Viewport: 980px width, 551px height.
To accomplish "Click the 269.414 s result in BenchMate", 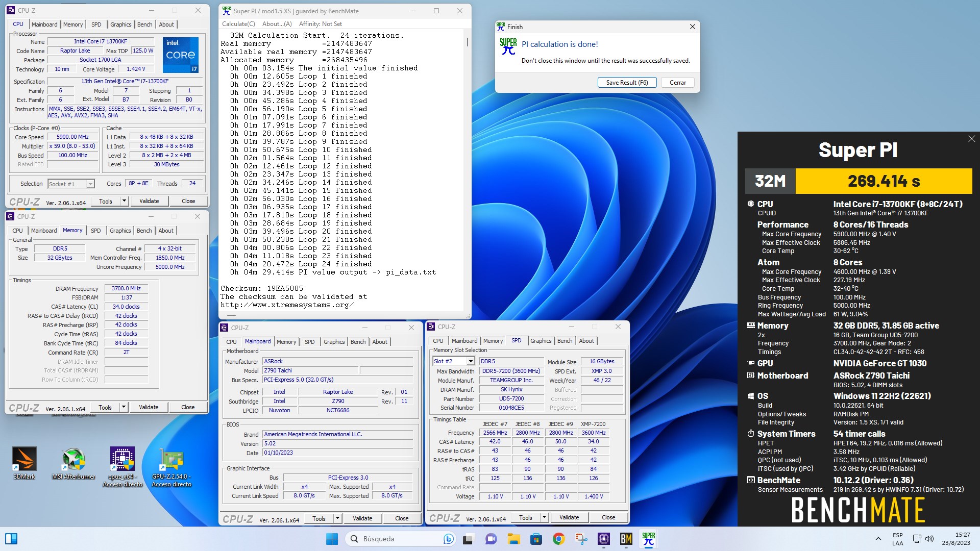I will [x=884, y=181].
